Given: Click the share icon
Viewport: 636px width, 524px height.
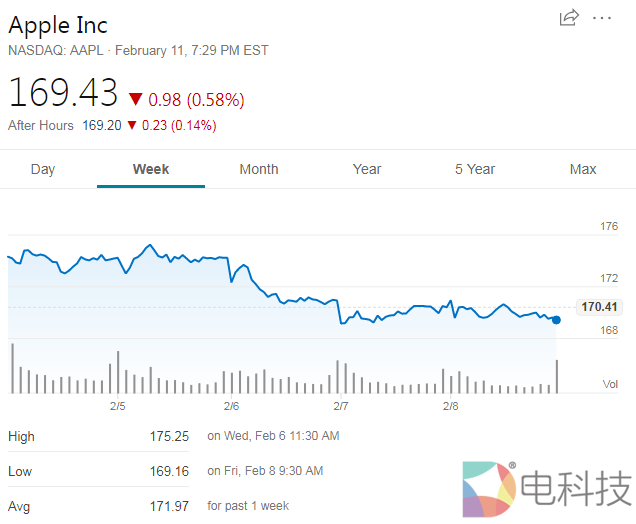Looking at the screenshot, I should tap(569, 17).
